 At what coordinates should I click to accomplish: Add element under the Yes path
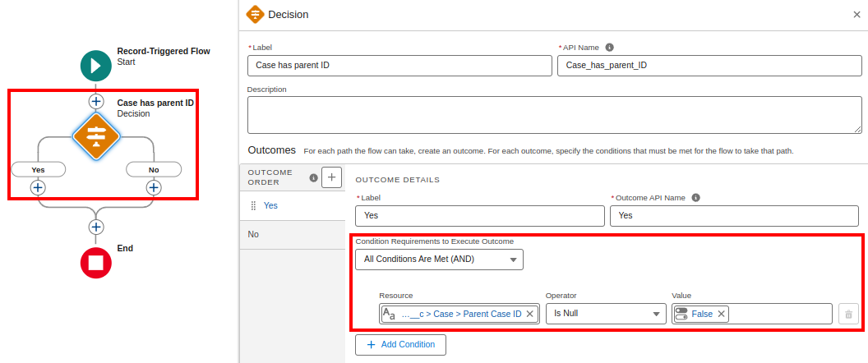[38, 187]
